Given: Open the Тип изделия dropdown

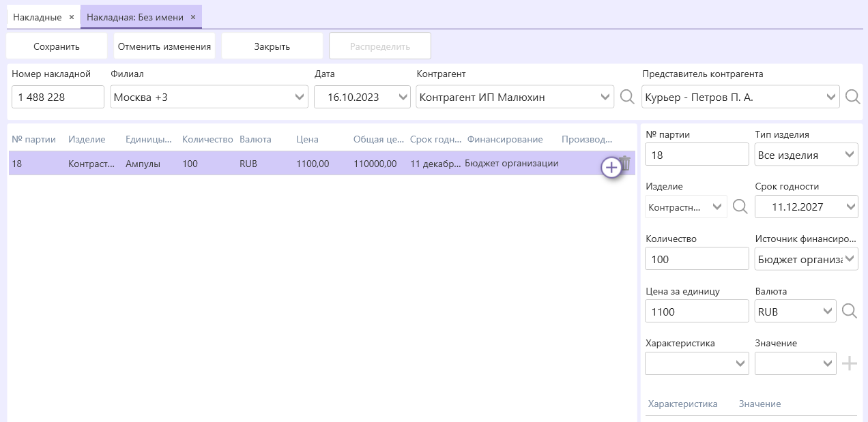Looking at the screenshot, I should [850, 155].
